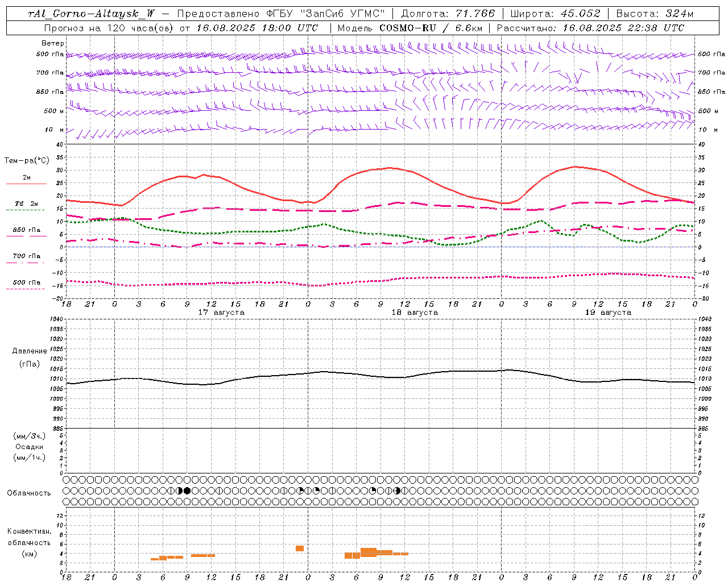Click the (гПа) pressure unit label
The width and height of the screenshot is (728, 582).
click(30, 364)
